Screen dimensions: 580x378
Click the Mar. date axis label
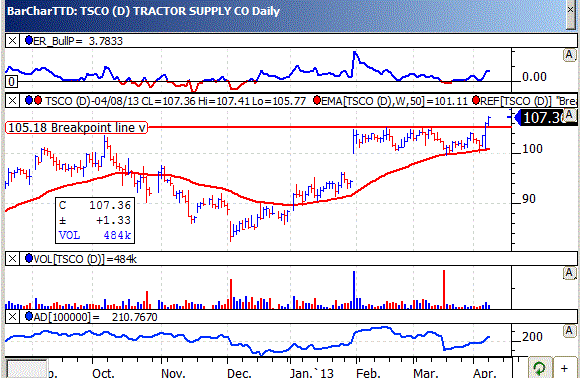pyautogui.click(x=426, y=372)
